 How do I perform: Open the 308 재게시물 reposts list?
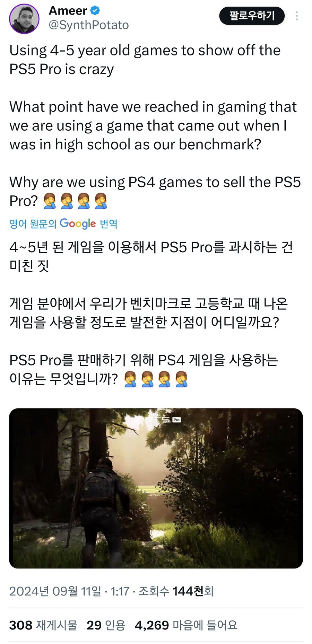point(43,625)
